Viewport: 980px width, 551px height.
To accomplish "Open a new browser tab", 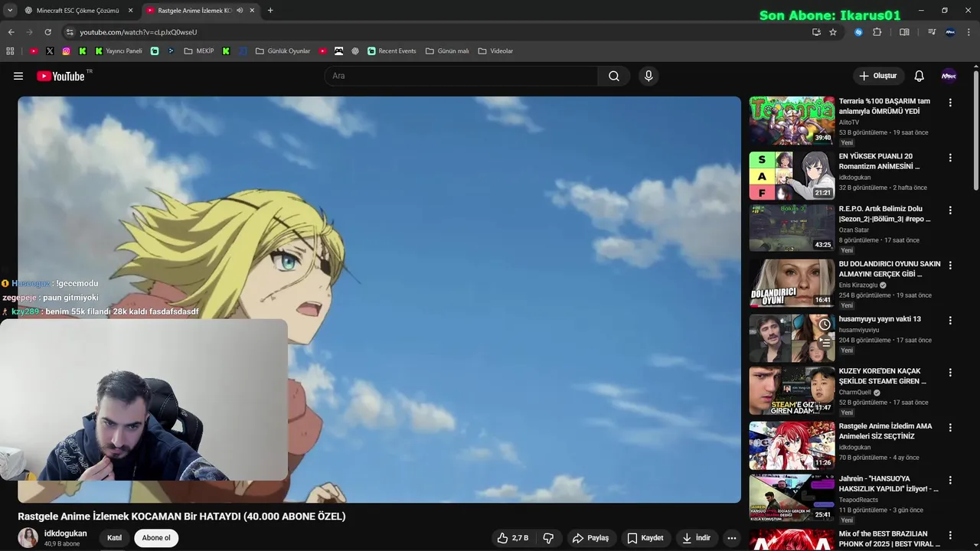I will pyautogui.click(x=270, y=11).
